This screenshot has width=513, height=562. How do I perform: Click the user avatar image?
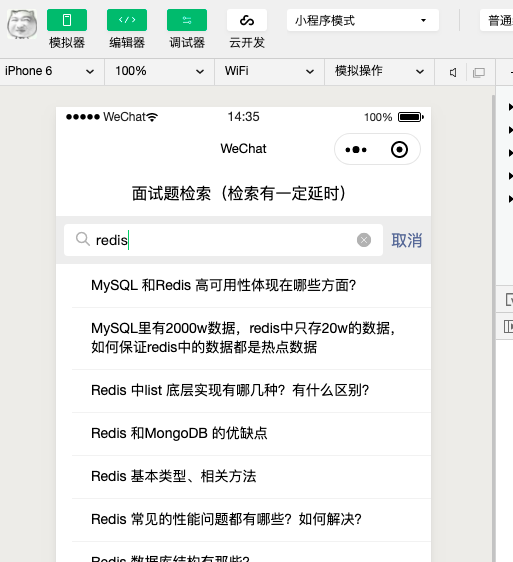(x=22, y=24)
